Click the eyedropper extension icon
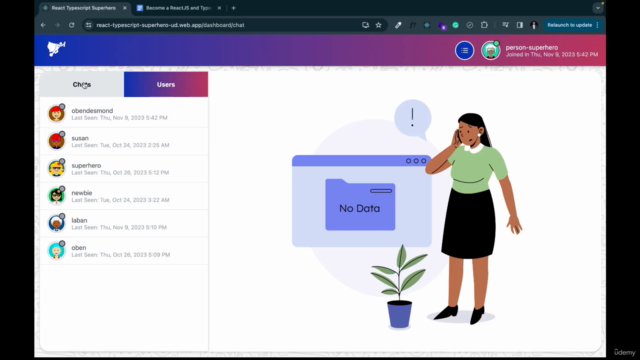 click(x=398, y=25)
